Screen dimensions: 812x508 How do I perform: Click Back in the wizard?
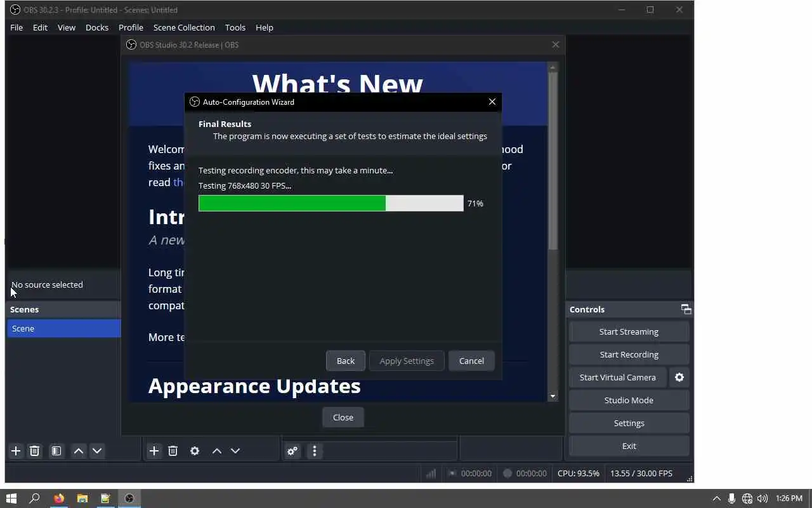click(346, 361)
